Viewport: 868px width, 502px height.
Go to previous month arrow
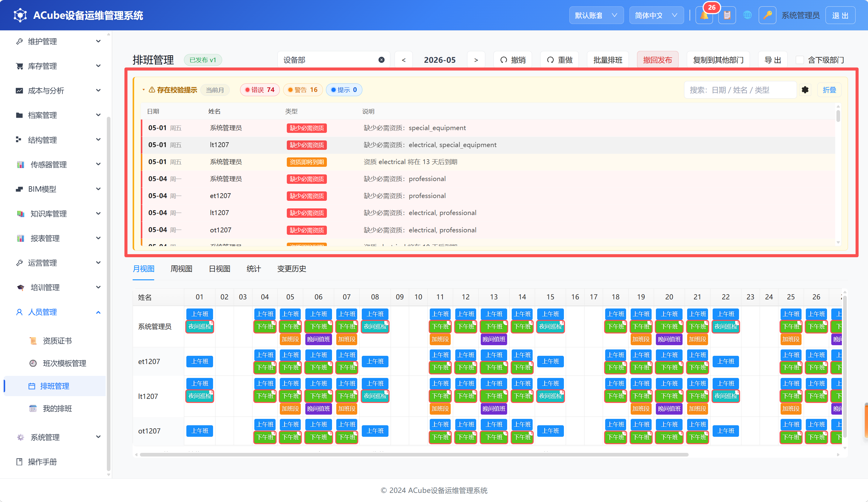(404, 60)
